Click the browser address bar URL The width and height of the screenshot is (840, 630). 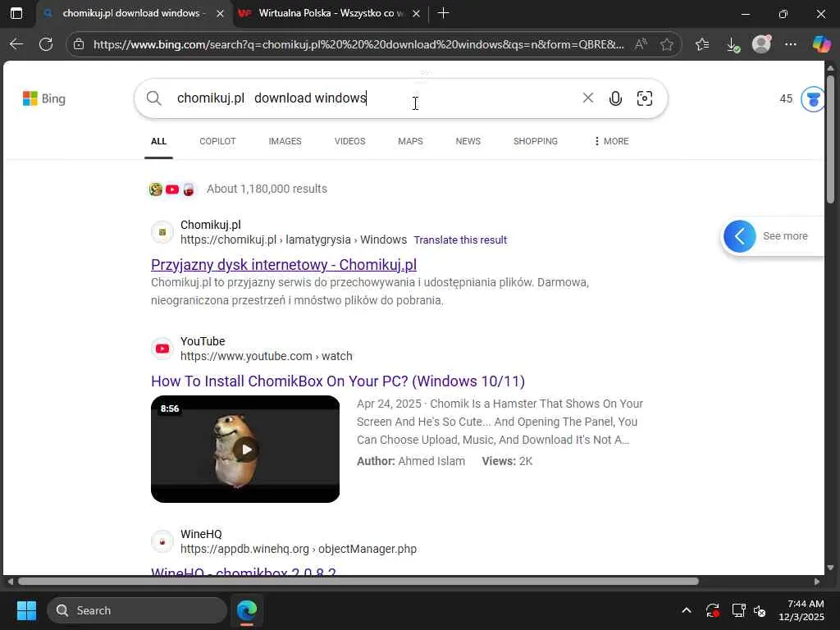(x=358, y=44)
